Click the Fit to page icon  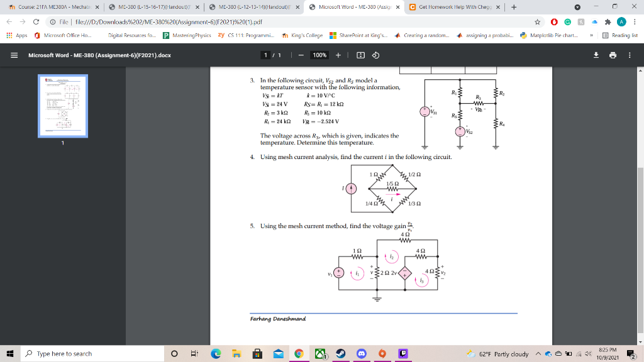click(x=361, y=55)
